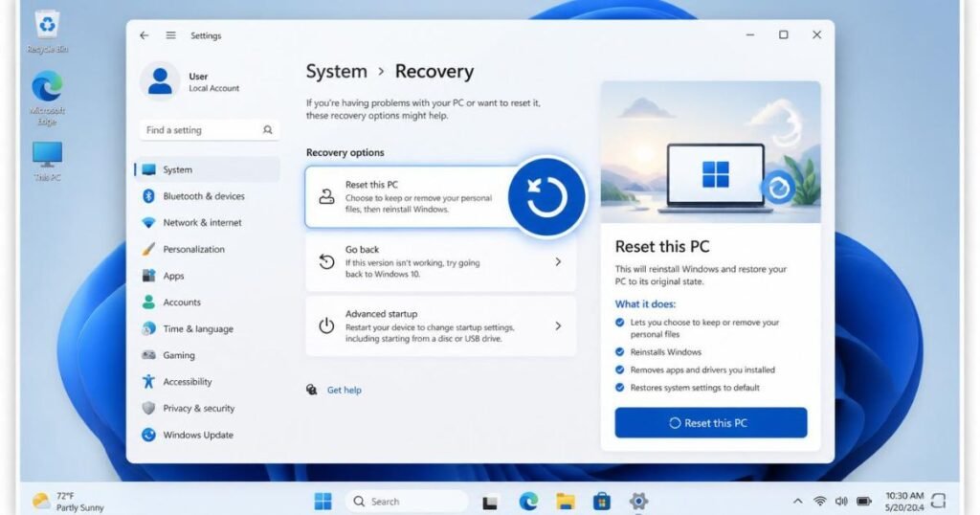Click the volume speaker tray icon
This screenshot has width=980, height=515.
point(841,502)
